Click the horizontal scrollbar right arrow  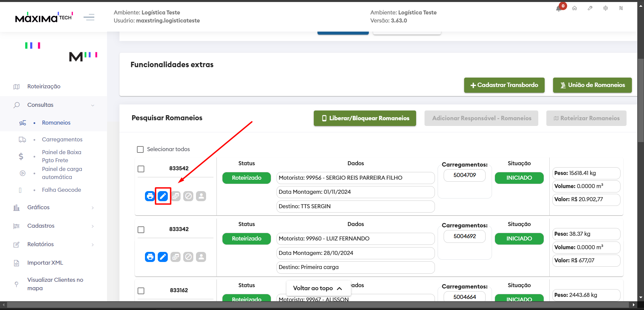click(634, 305)
